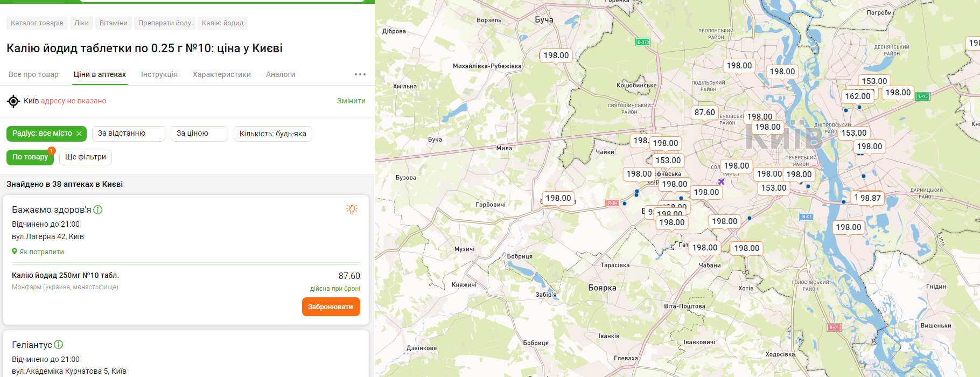Click the location target icon beside Київ
The width and height of the screenshot is (980, 377).
point(13,101)
